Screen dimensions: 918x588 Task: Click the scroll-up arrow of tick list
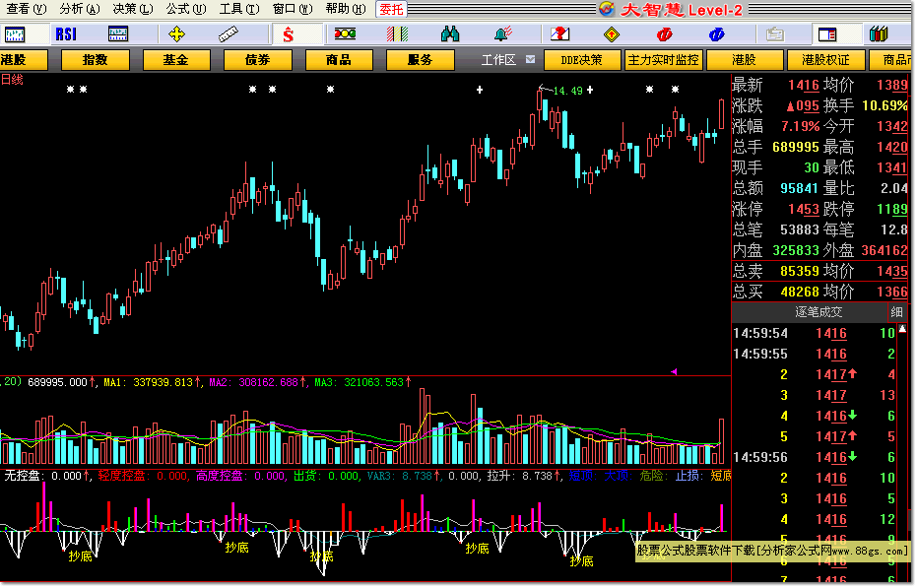pyautogui.click(x=902, y=329)
